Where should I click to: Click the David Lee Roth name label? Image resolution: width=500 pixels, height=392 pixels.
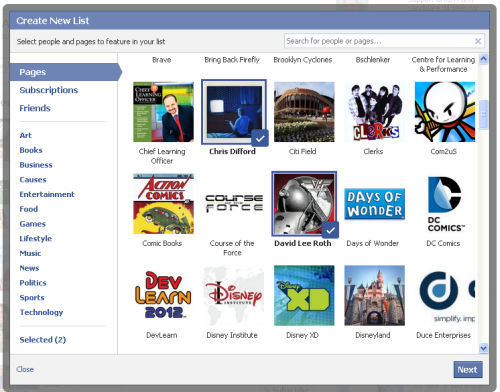pyautogui.click(x=303, y=243)
